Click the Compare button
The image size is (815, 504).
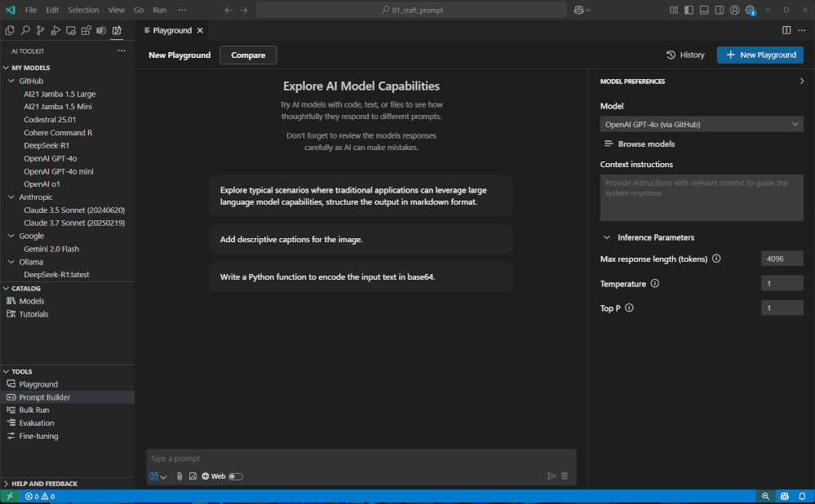[248, 55]
